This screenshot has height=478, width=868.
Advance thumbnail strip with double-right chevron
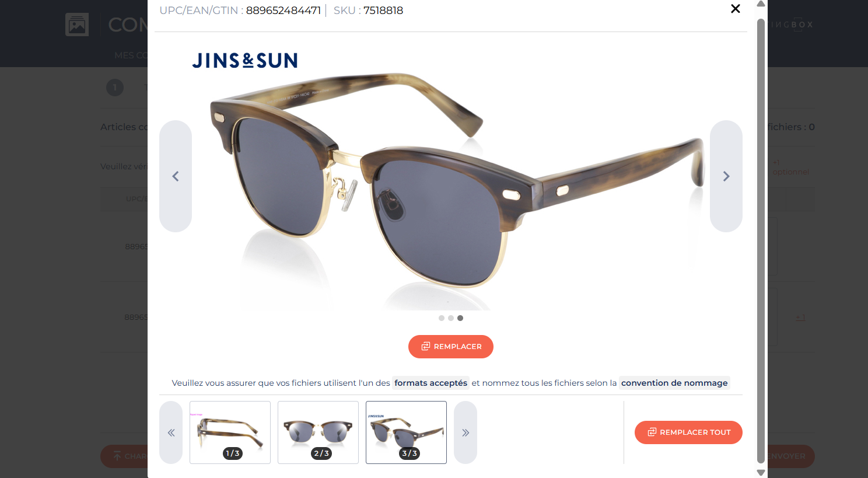[x=466, y=432]
